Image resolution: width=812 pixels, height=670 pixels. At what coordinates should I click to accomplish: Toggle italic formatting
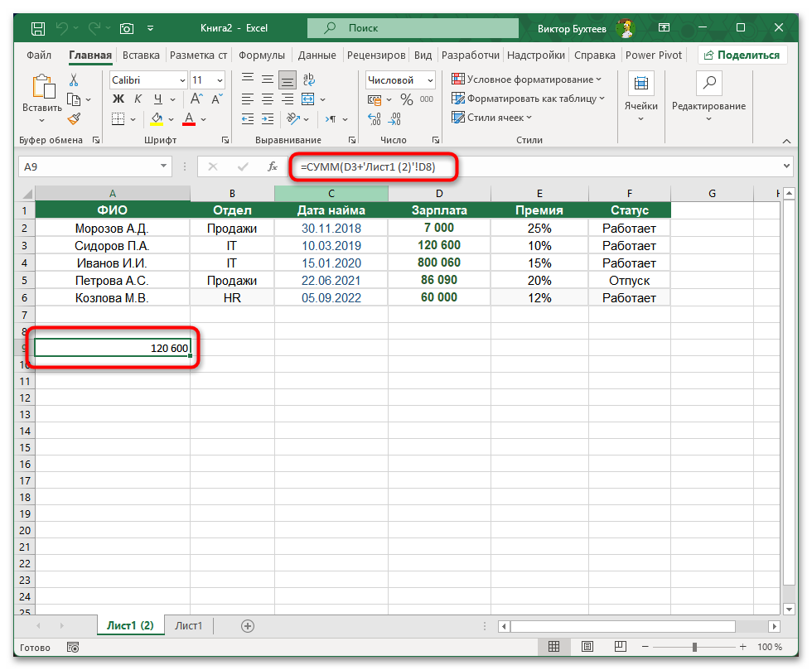tap(138, 98)
